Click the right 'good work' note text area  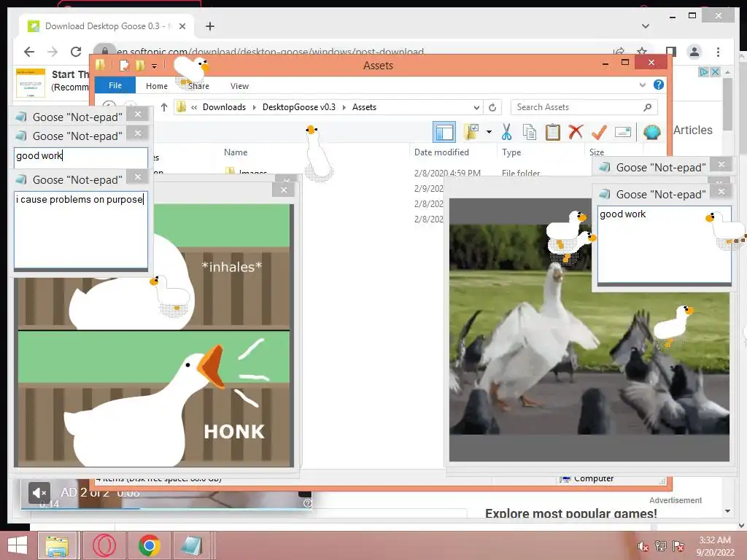pos(664,244)
